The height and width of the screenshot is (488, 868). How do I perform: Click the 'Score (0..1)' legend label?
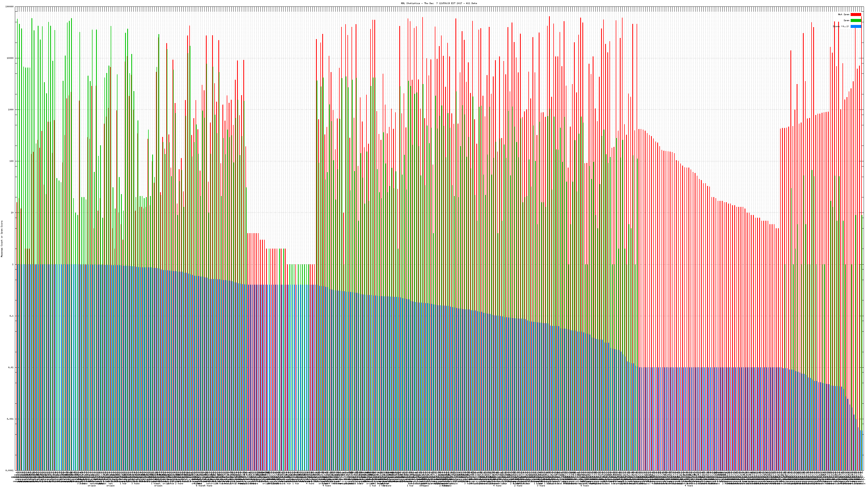841,26
